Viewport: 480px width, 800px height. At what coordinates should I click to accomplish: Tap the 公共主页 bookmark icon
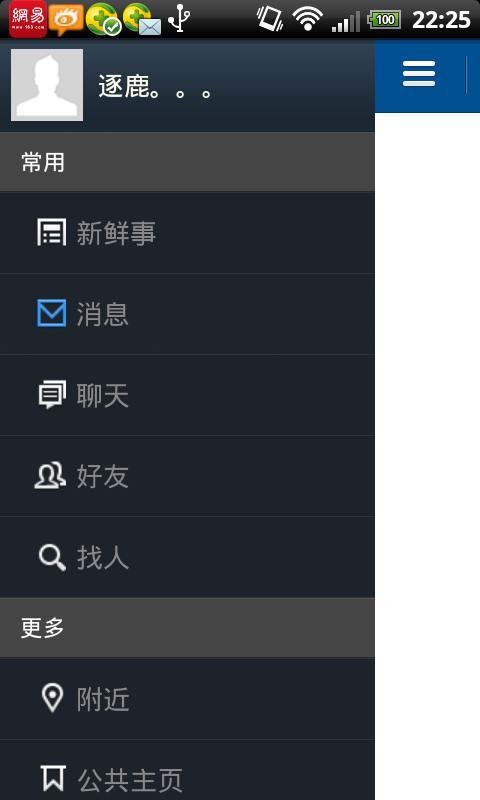[x=53, y=778]
